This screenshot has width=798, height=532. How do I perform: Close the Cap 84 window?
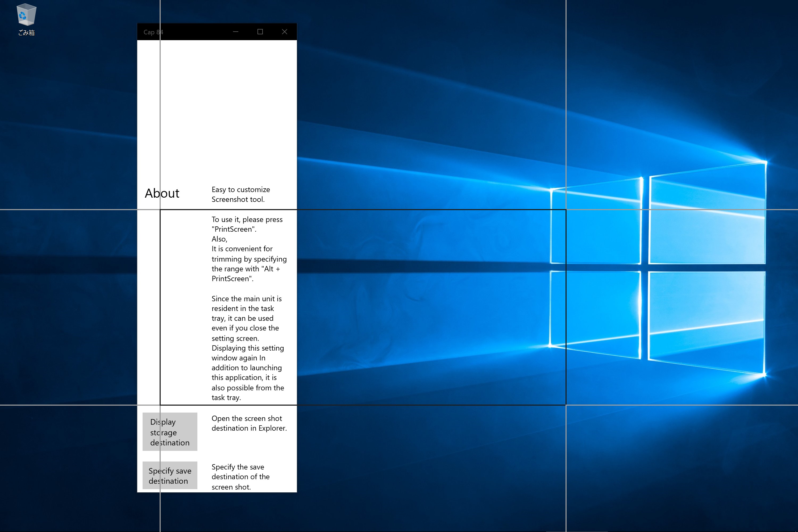285,32
